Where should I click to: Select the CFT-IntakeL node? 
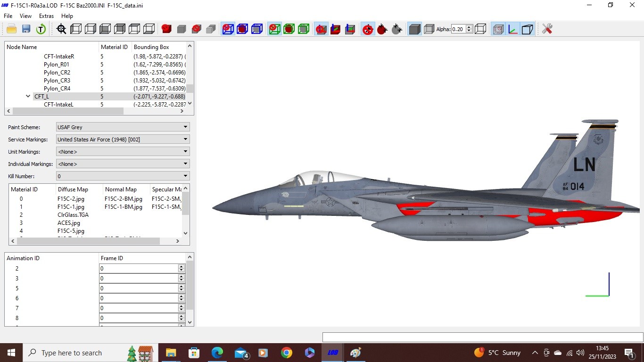[x=58, y=104]
